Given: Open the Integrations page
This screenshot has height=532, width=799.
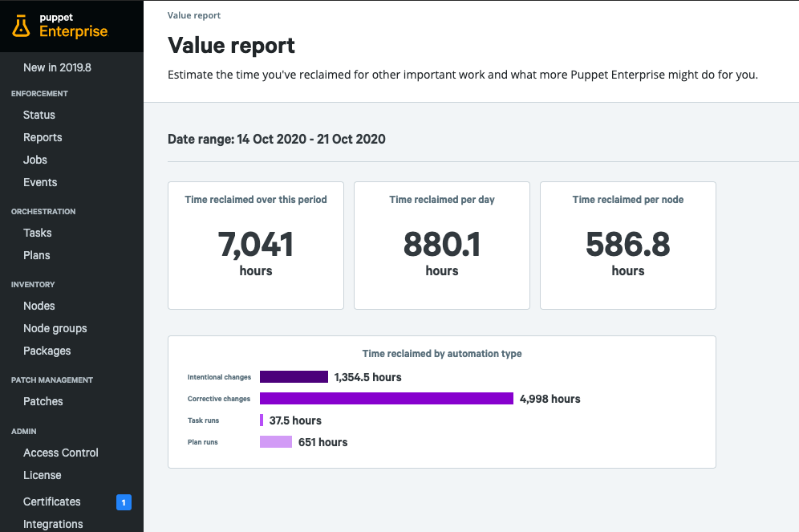Looking at the screenshot, I should [53, 524].
